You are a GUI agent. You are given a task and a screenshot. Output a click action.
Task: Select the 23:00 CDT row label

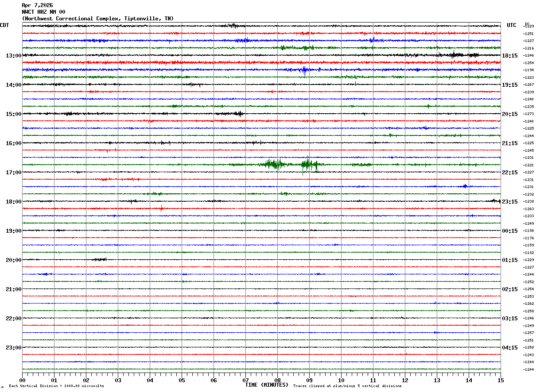click(14, 348)
